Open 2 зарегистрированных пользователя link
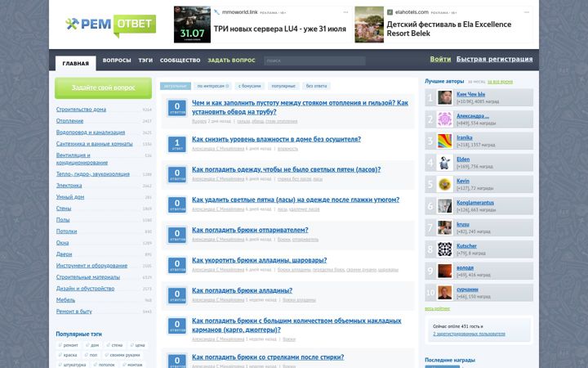The width and height of the screenshot is (588, 368). (469, 334)
